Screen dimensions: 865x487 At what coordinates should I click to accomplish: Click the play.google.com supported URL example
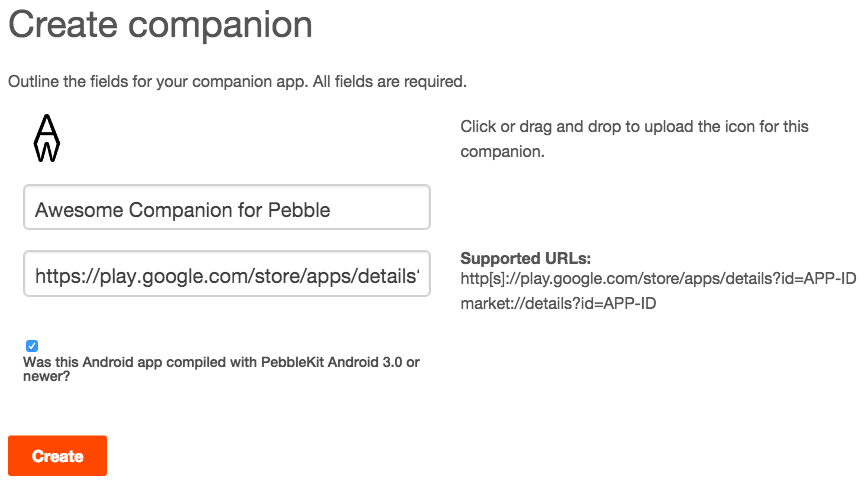(x=658, y=277)
